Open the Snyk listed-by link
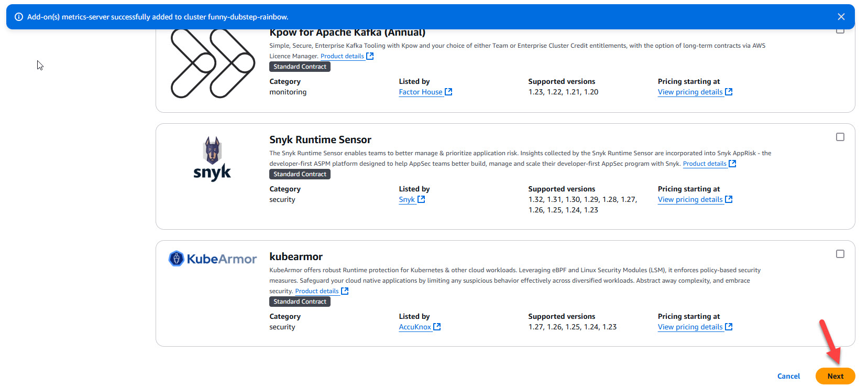 click(406, 199)
